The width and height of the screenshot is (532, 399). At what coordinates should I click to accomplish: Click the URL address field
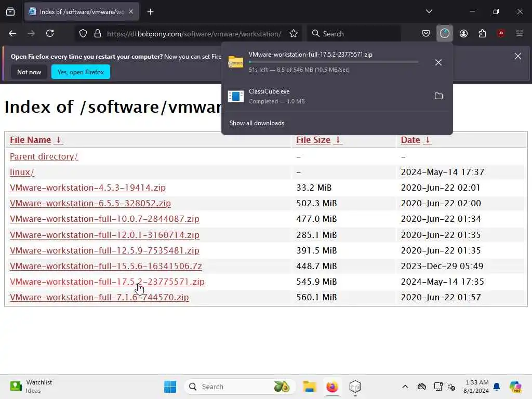click(x=194, y=34)
